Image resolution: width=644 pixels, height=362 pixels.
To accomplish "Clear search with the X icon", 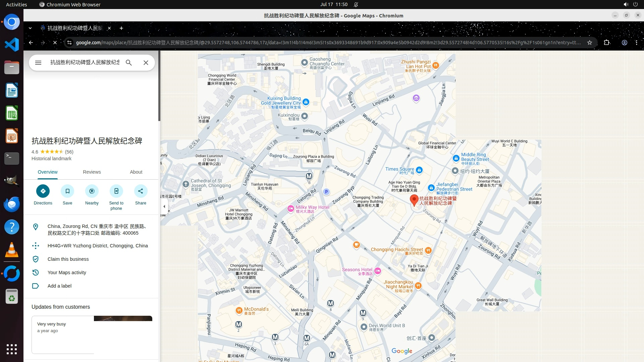I will click(146, 63).
